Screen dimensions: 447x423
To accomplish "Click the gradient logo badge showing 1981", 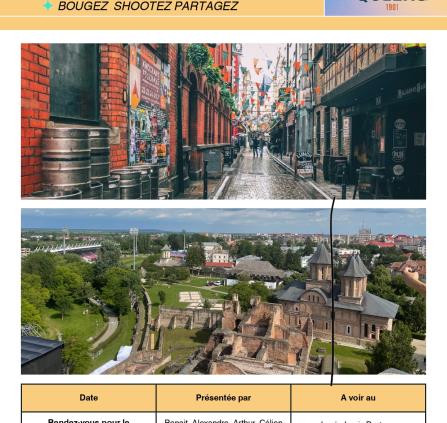I will tap(386, 8).
